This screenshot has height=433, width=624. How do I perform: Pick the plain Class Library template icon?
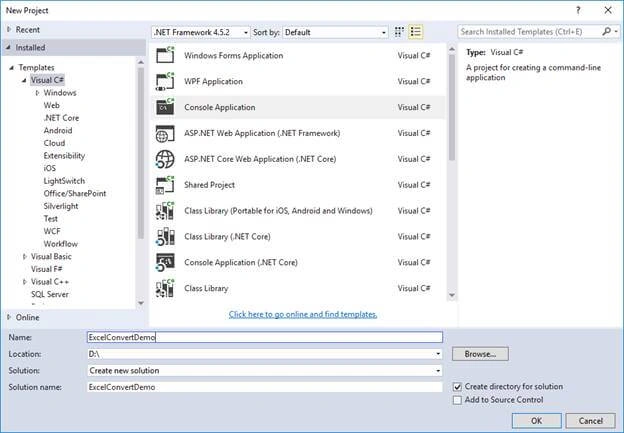tap(165, 289)
